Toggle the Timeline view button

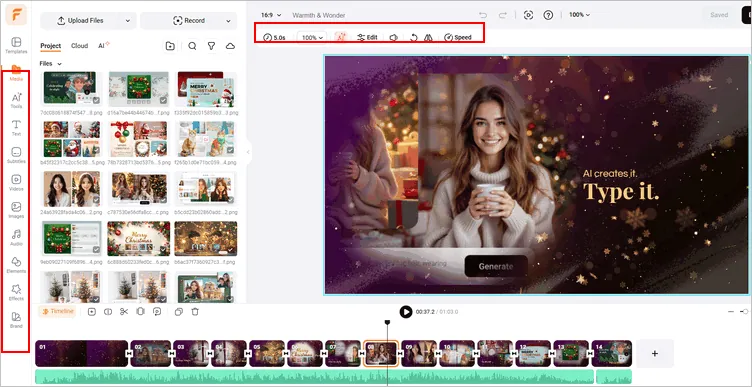pyautogui.click(x=57, y=312)
